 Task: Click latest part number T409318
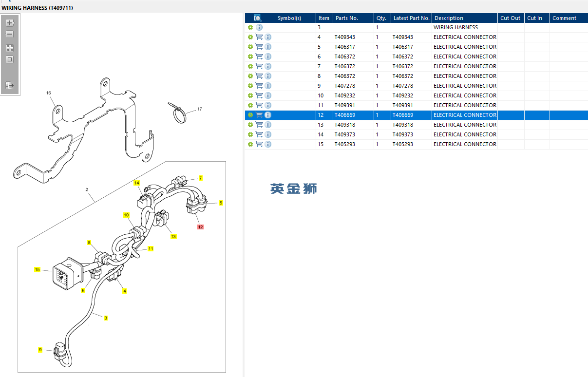[x=403, y=125]
